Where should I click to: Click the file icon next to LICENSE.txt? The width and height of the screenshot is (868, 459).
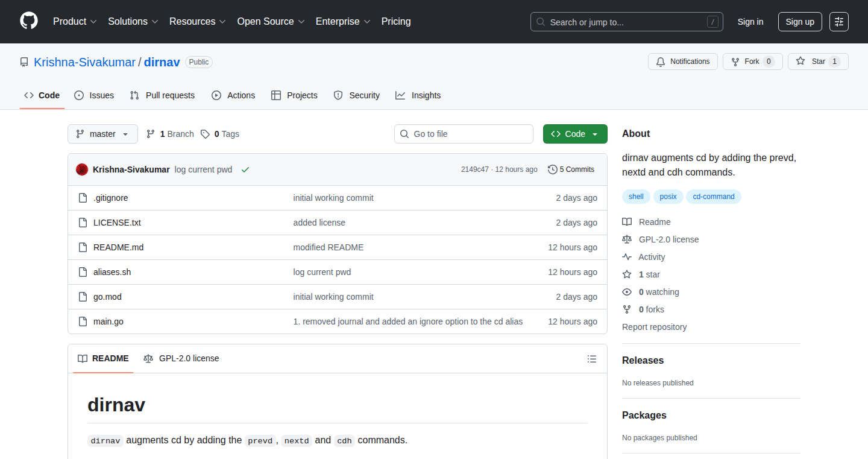(x=83, y=223)
